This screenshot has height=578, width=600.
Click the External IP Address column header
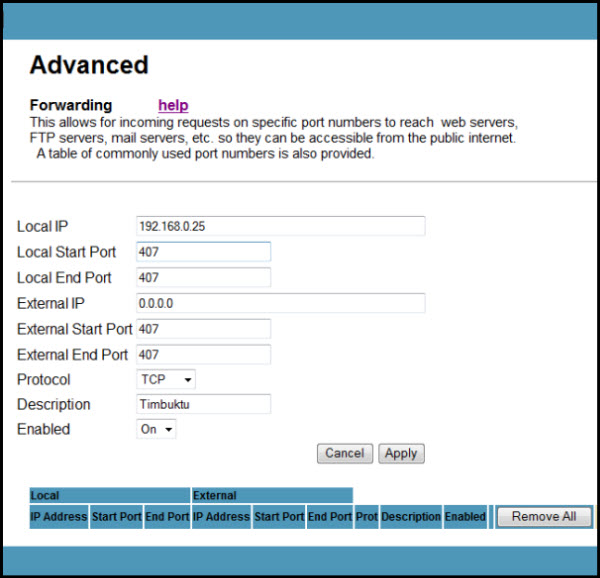(x=221, y=517)
